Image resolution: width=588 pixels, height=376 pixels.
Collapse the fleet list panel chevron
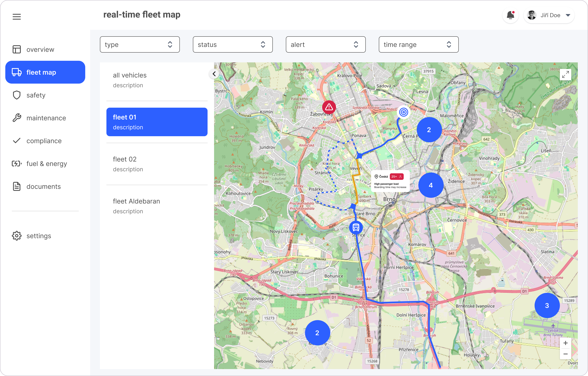(214, 74)
